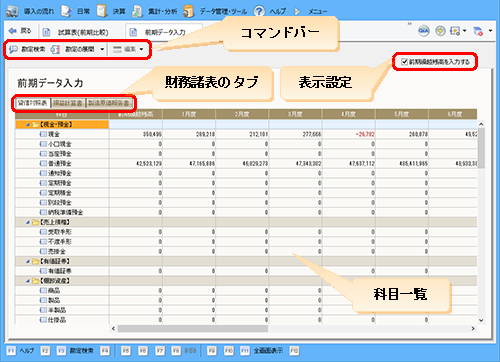Click the 勘定検索 command button

point(27,49)
